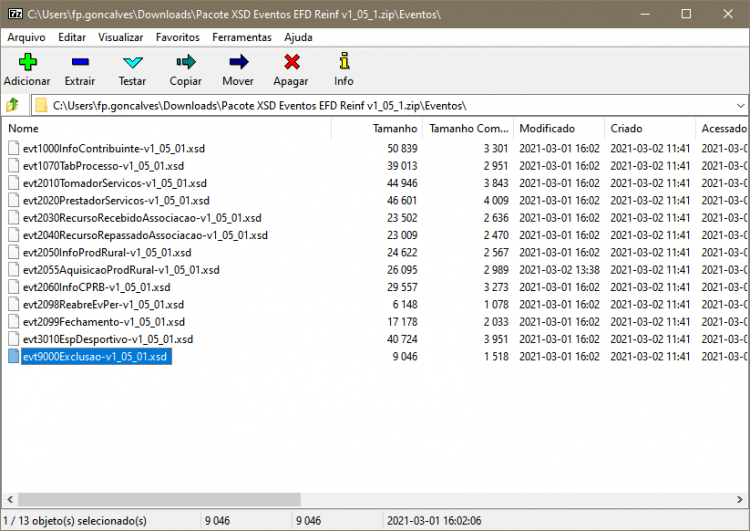750x531 pixels.
Task: Click file icon of selected evt9000Exclusao
Action: click(14, 356)
